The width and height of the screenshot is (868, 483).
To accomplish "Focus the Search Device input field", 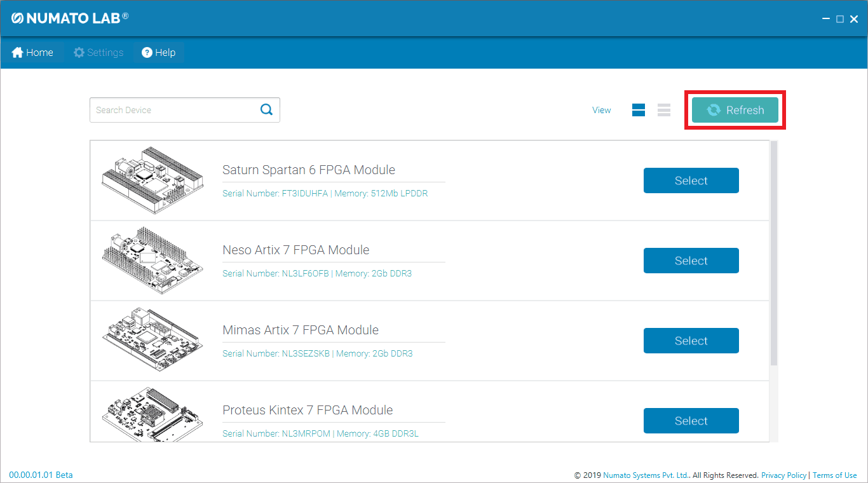I will pos(175,110).
